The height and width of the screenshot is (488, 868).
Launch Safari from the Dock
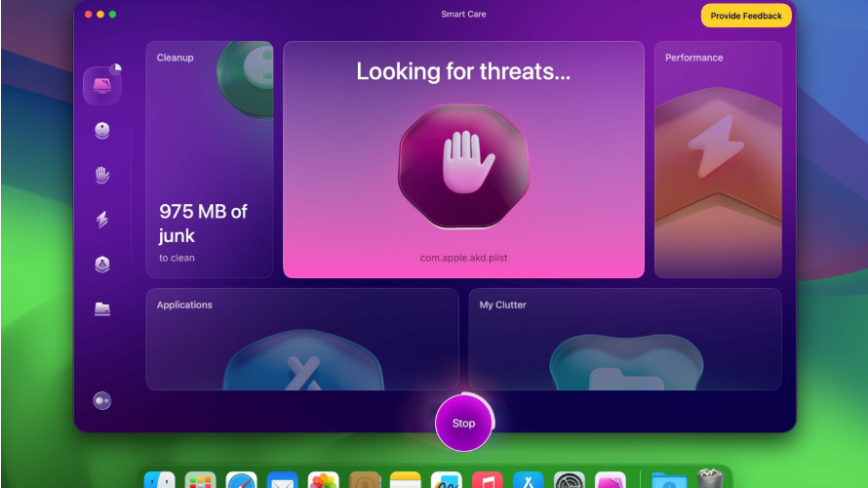pos(241,480)
